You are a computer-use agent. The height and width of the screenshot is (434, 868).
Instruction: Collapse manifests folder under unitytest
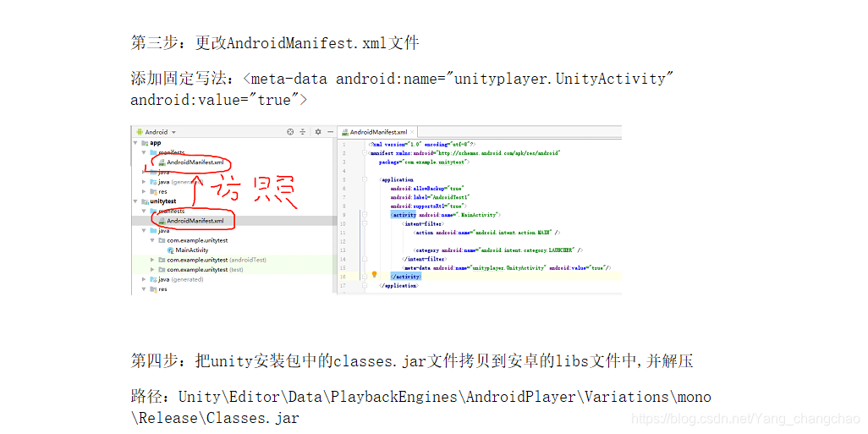pyautogui.click(x=145, y=211)
